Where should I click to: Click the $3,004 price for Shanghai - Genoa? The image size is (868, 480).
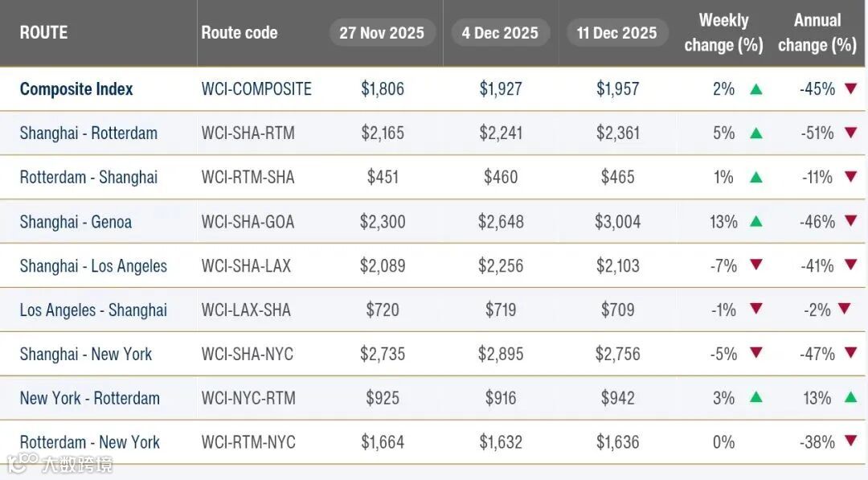(617, 221)
